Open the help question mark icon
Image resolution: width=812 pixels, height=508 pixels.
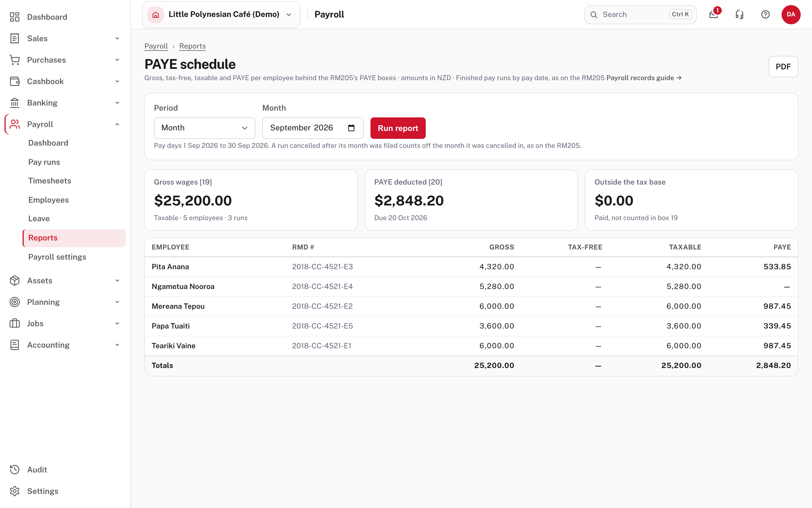765,14
